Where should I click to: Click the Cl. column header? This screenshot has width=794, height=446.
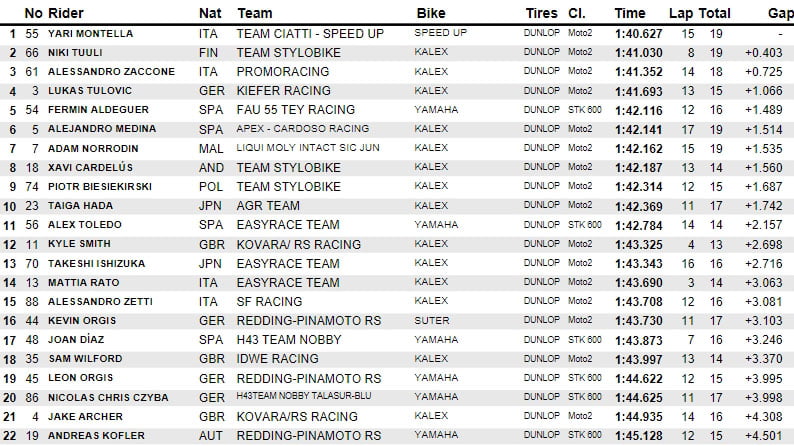click(x=577, y=14)
